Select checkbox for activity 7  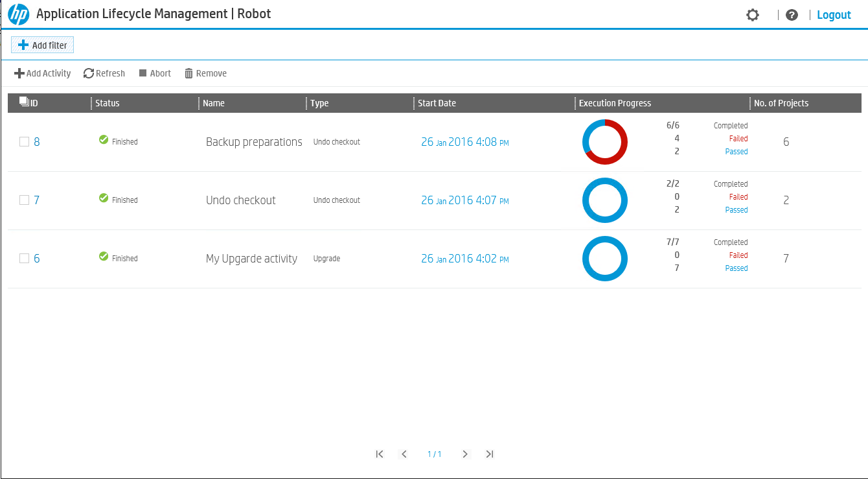(24, 200)
